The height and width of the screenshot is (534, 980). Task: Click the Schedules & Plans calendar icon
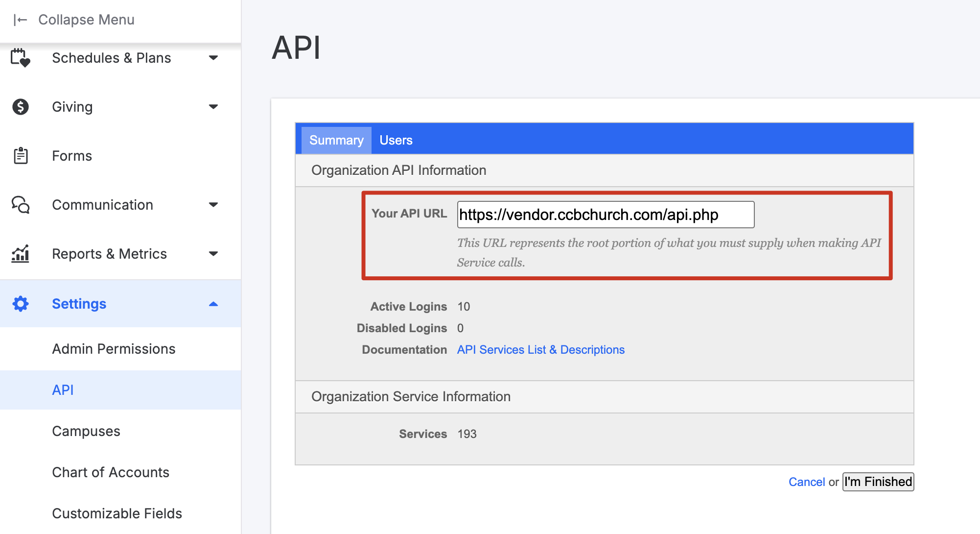pos(21,58)
